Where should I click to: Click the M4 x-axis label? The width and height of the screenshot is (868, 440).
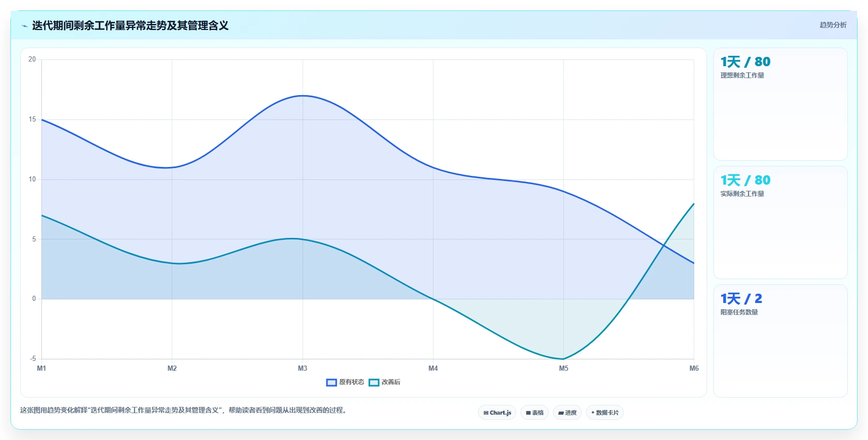(x=433, y=368)
